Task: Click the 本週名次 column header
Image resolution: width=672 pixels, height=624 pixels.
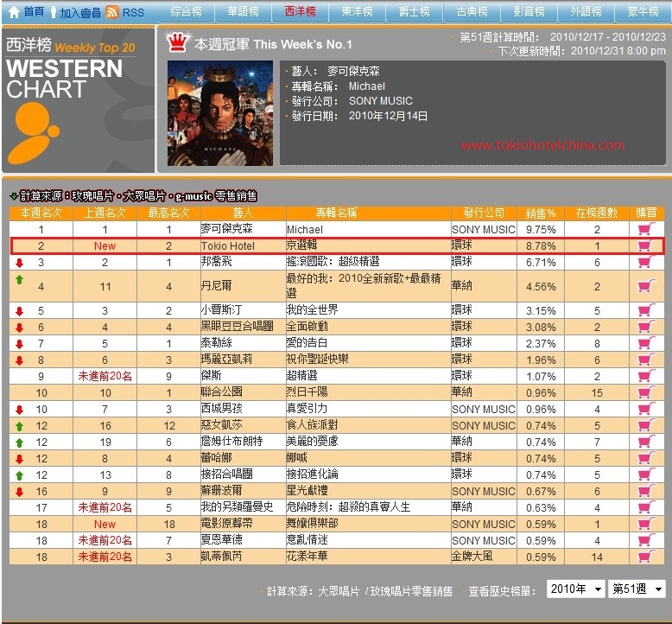Action: (x=41, y=213)
